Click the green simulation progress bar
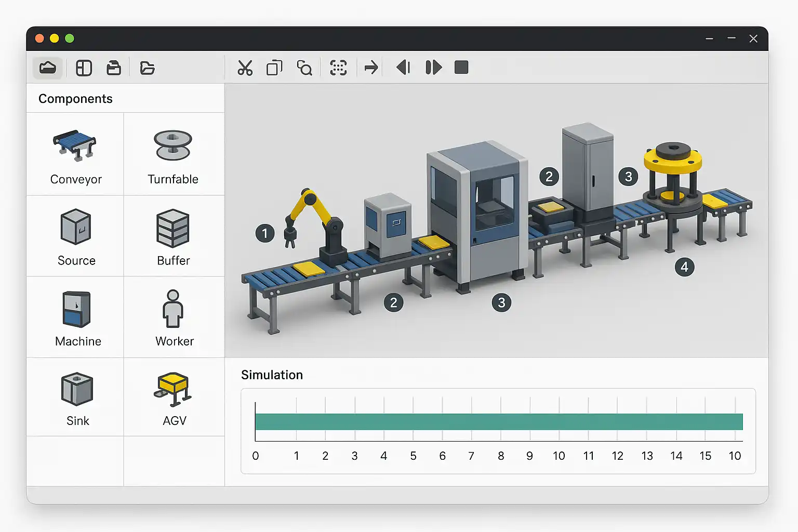 point(499,422)
